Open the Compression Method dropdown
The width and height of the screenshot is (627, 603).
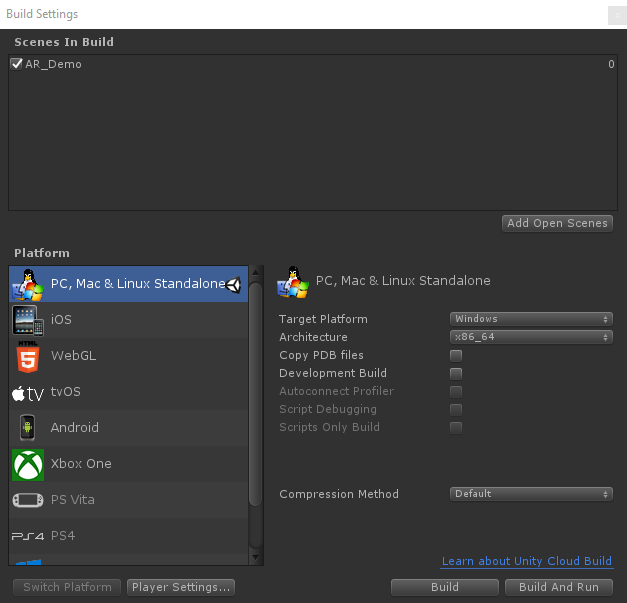(x=531, y=494)
